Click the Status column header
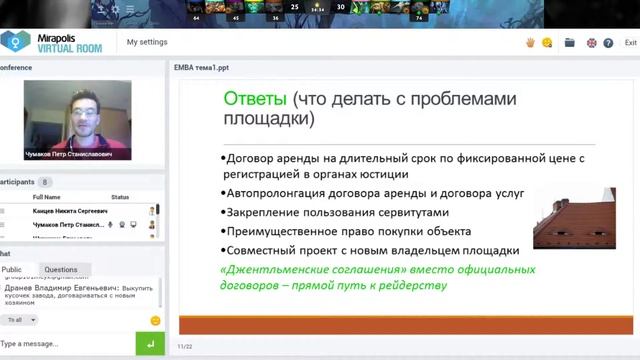 [x=120, y=197]
